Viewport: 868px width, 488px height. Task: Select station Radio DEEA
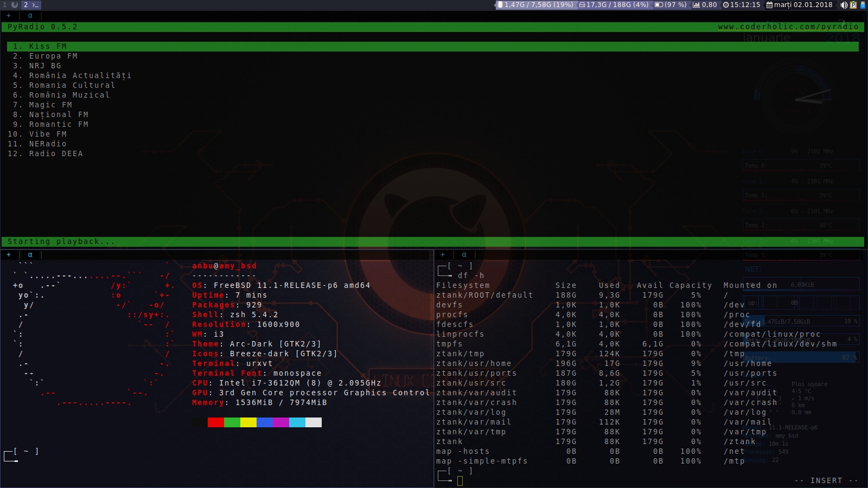(46, 154)
